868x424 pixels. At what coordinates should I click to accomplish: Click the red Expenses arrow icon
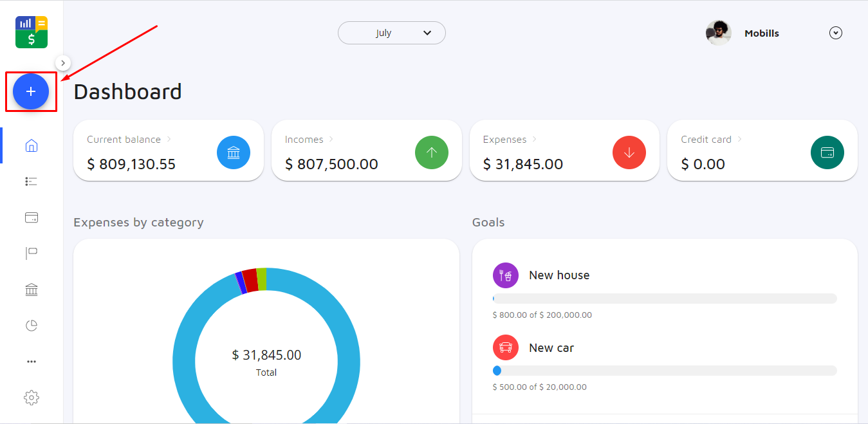click(x=629, y=152)
